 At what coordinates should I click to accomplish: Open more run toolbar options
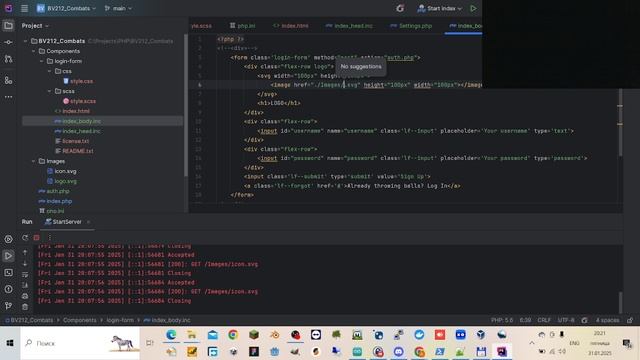(x=49, y=238)
